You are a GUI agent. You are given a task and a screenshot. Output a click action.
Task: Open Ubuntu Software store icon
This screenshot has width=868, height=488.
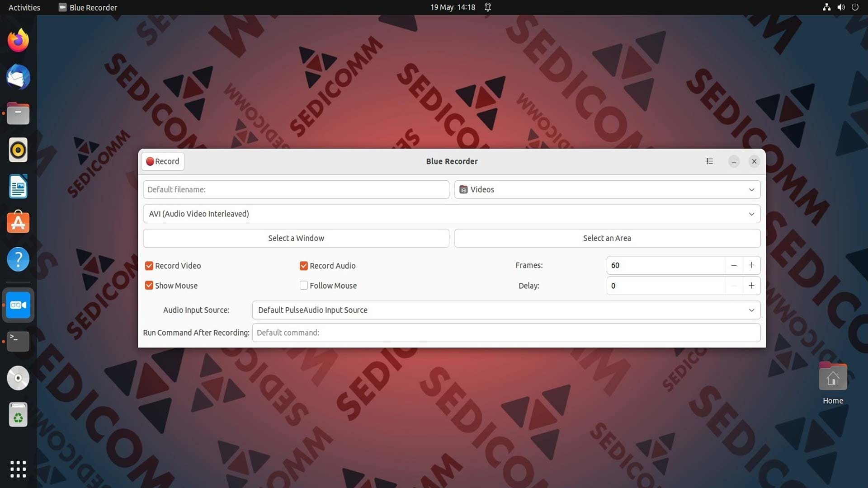tap(18, 222)
